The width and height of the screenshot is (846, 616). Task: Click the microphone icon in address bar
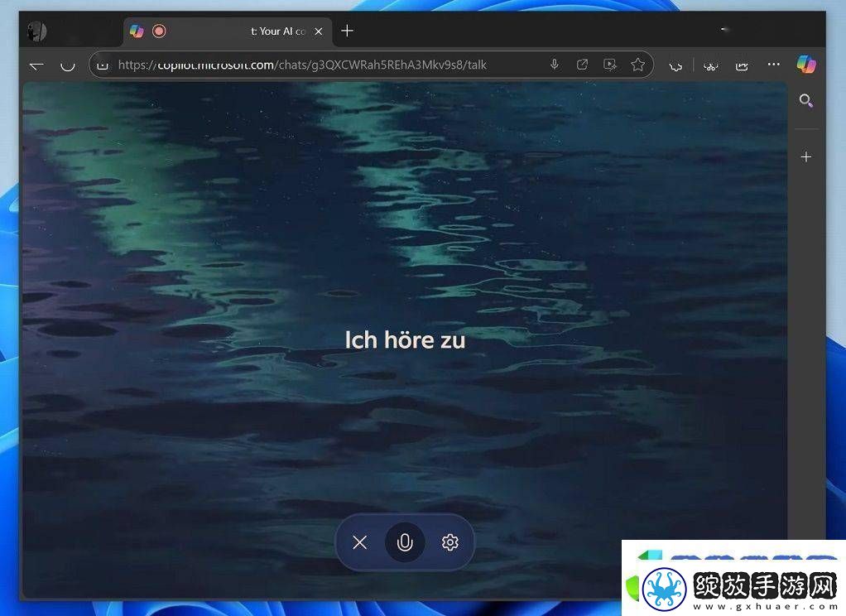point(554,65)
